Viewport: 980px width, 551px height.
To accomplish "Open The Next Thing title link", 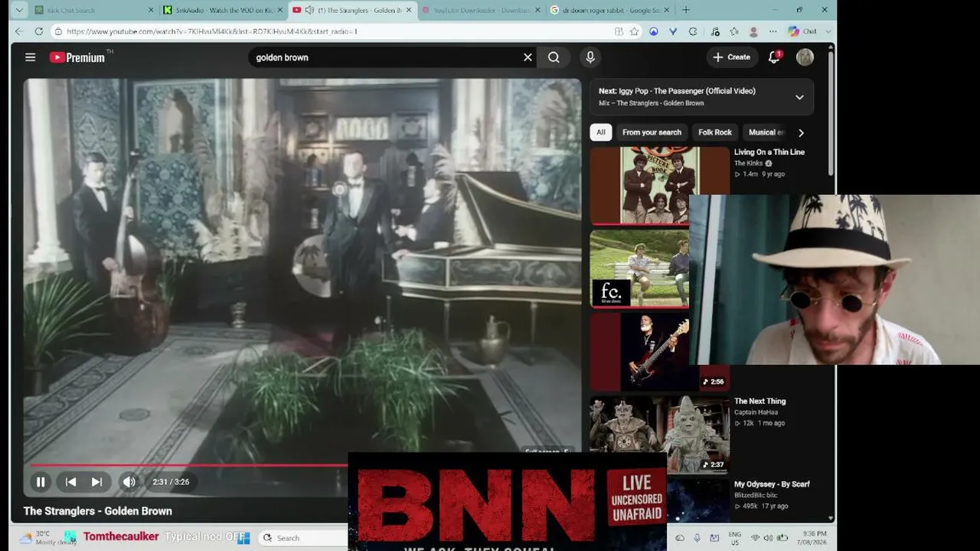I will coord(759,401).
